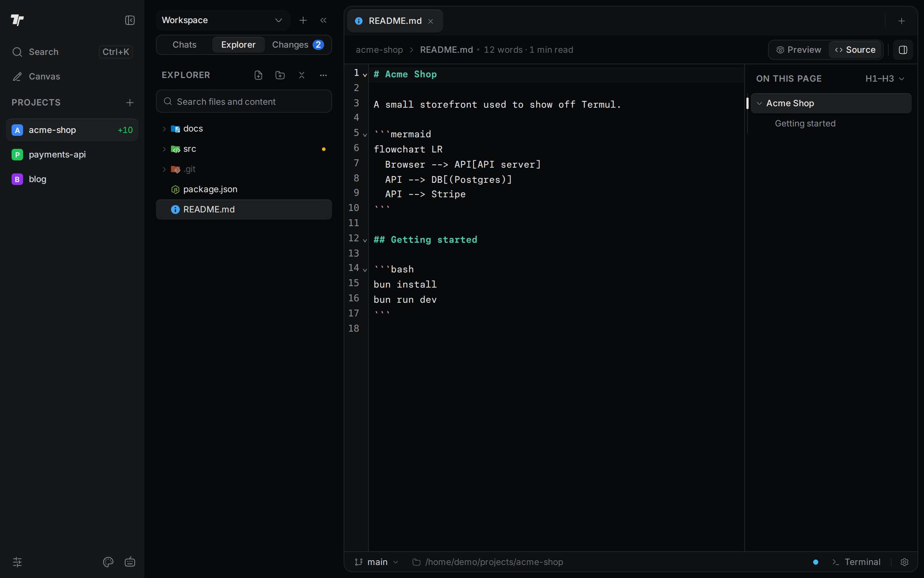Fold the bash code block at line 14
This screenshot has width=924, height=578.
click(365, 270)
